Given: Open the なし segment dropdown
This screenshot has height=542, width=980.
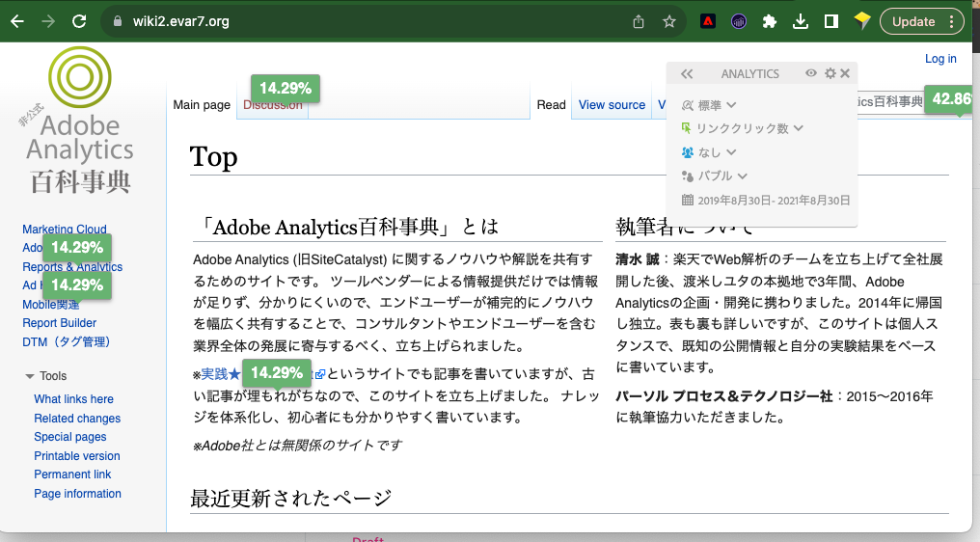Looking at the screenshot, I should (x=717, y=152).
